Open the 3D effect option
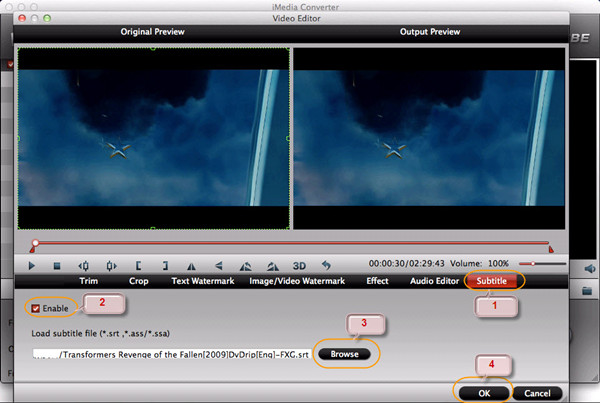Viewport: 600px width, 403px height. tap(299, 266)
